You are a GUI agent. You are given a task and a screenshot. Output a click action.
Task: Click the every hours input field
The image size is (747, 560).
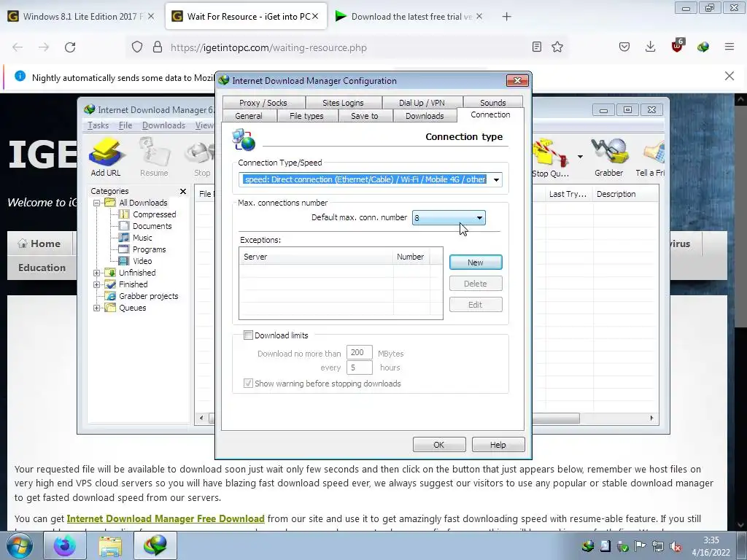coord(359,367)
